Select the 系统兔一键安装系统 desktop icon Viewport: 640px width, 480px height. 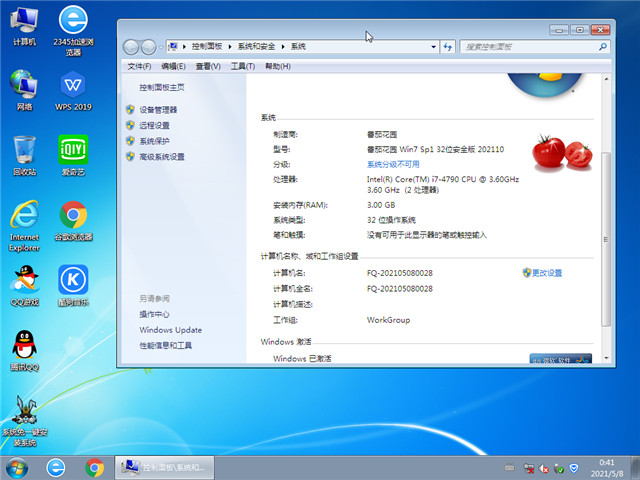coord(24,421)
